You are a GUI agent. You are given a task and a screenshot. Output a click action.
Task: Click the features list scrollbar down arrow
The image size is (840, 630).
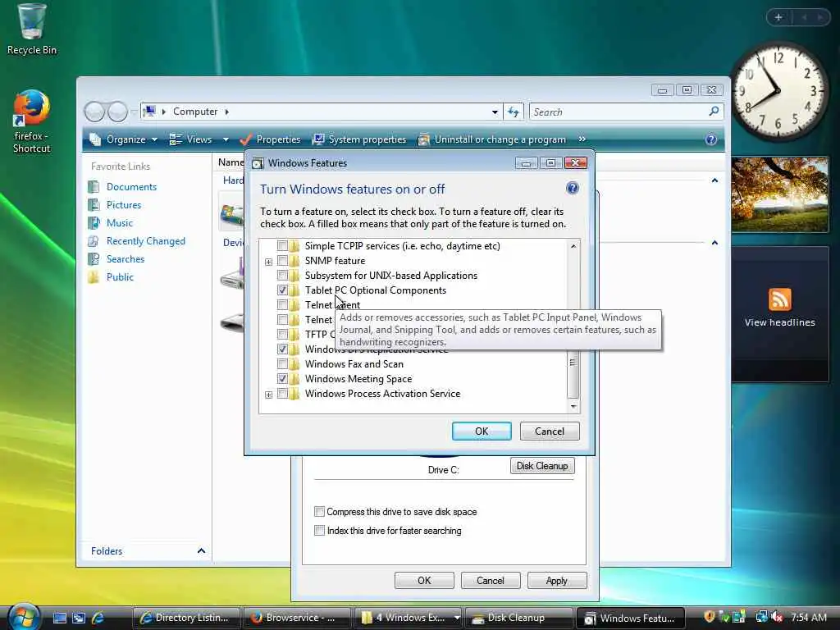pyautogui.click(x=573, y=407)
